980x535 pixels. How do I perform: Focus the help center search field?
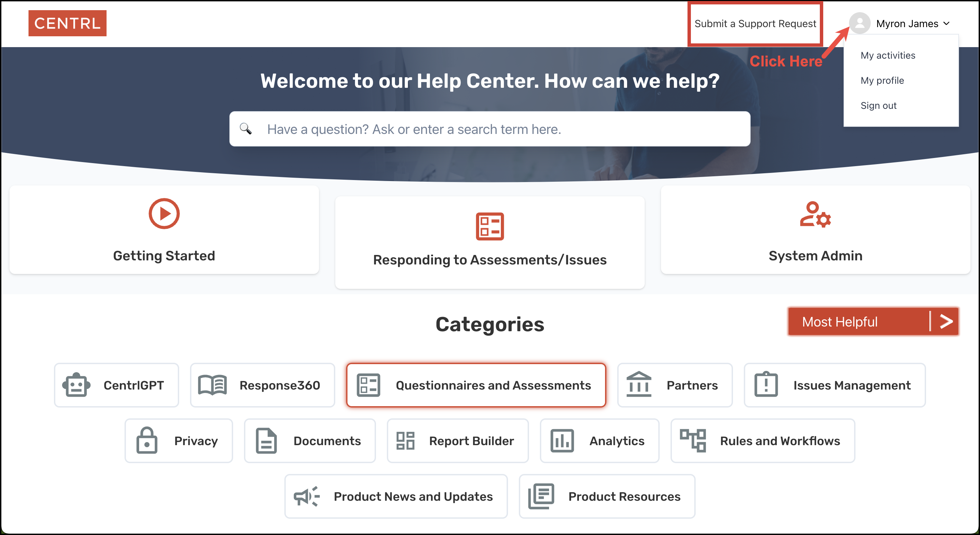point(490,129)
